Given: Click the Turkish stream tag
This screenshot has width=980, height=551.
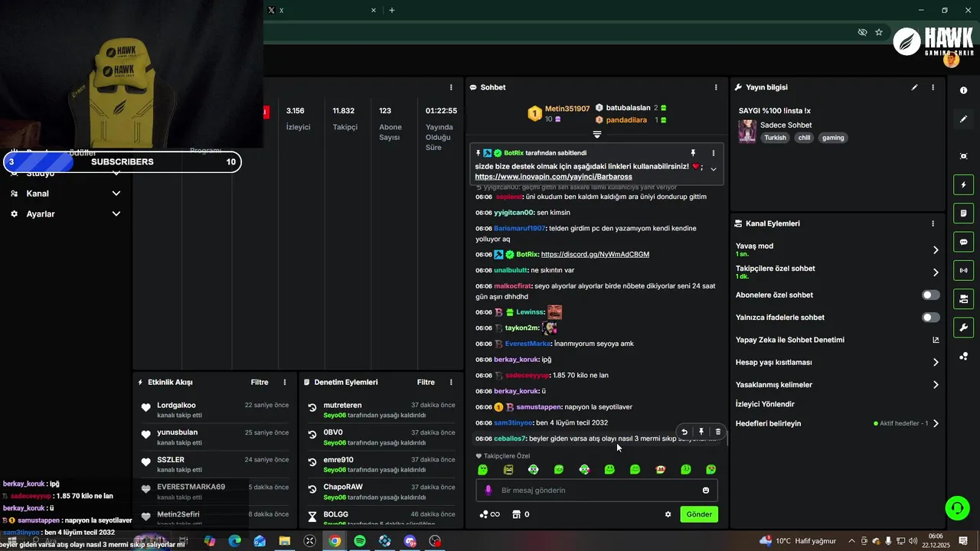Looking at the screenshot, I should coord(775,138).
